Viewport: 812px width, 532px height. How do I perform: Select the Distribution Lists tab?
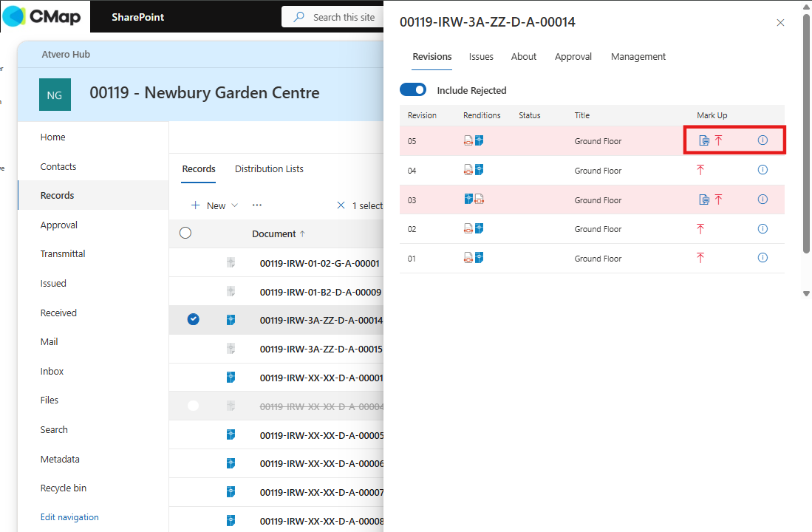click(269, 169)
